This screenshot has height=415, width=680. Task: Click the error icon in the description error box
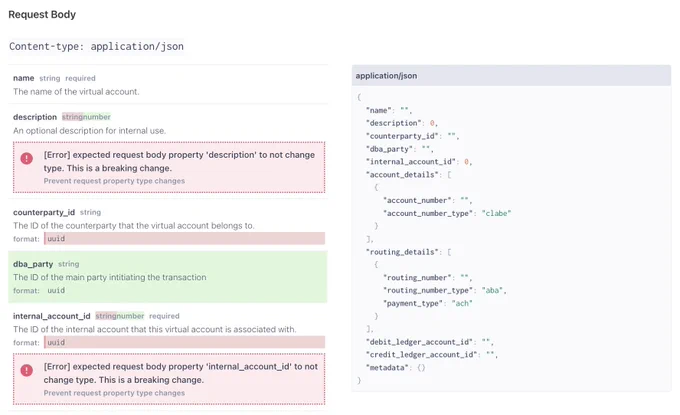click(26, 158)
